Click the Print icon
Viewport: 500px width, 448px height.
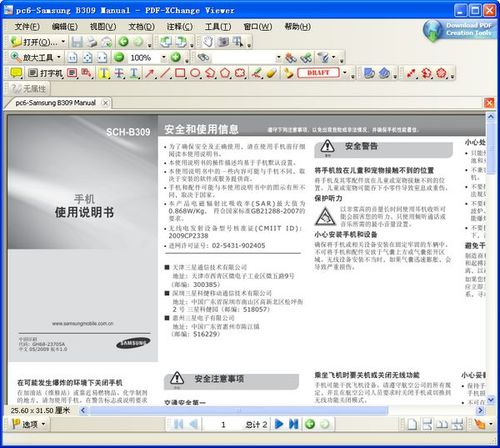(92, 42)
